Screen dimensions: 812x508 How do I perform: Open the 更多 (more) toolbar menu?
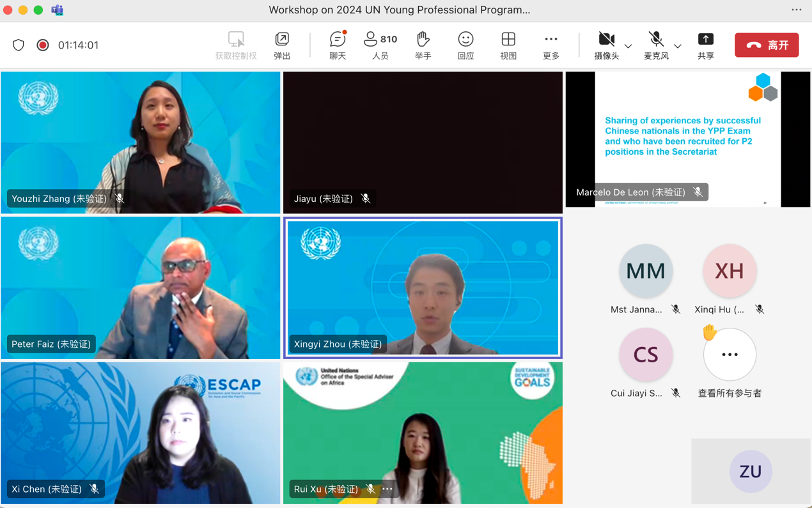click(550, 45)
